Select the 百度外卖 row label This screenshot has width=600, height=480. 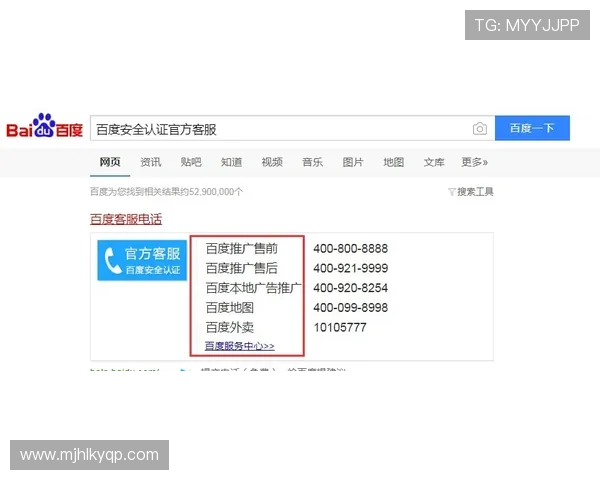point(230,328)
